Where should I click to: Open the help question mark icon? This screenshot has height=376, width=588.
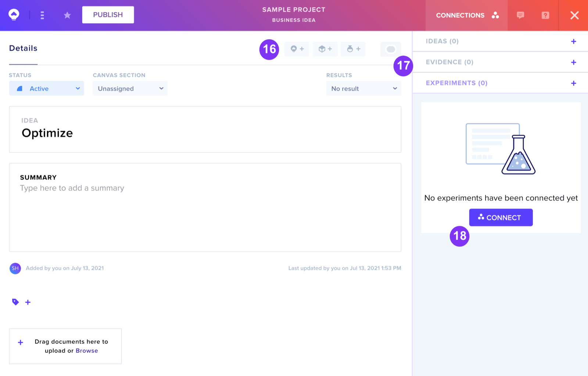click(x=545, y=15)
